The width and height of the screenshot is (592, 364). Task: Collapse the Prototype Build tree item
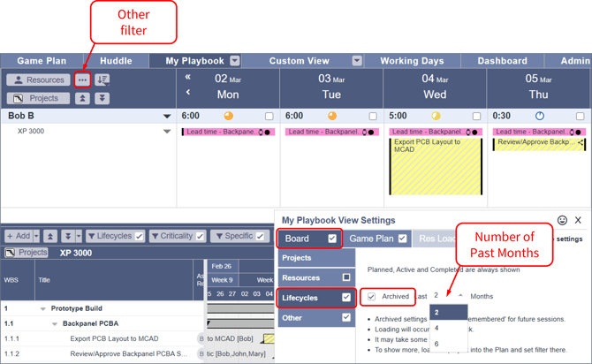[x=42, y=309]
